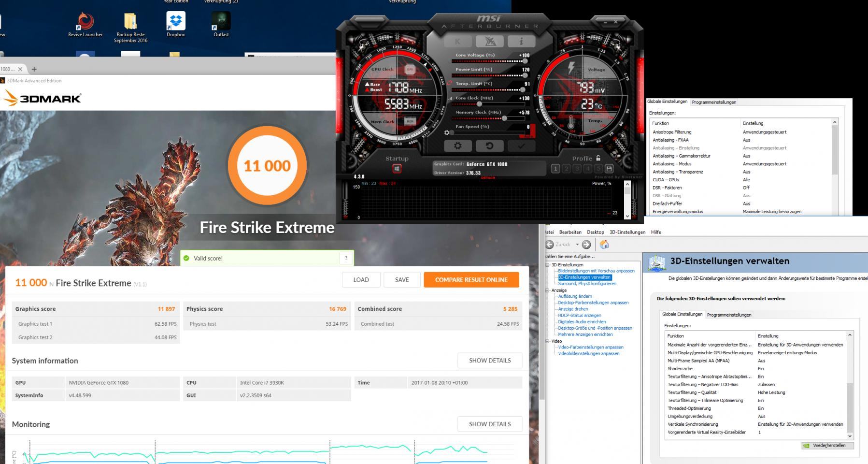This screenshot has height=464, width=868.
Task: Click the NVIDIA Zurück back arrow
Action: point(550,245)
